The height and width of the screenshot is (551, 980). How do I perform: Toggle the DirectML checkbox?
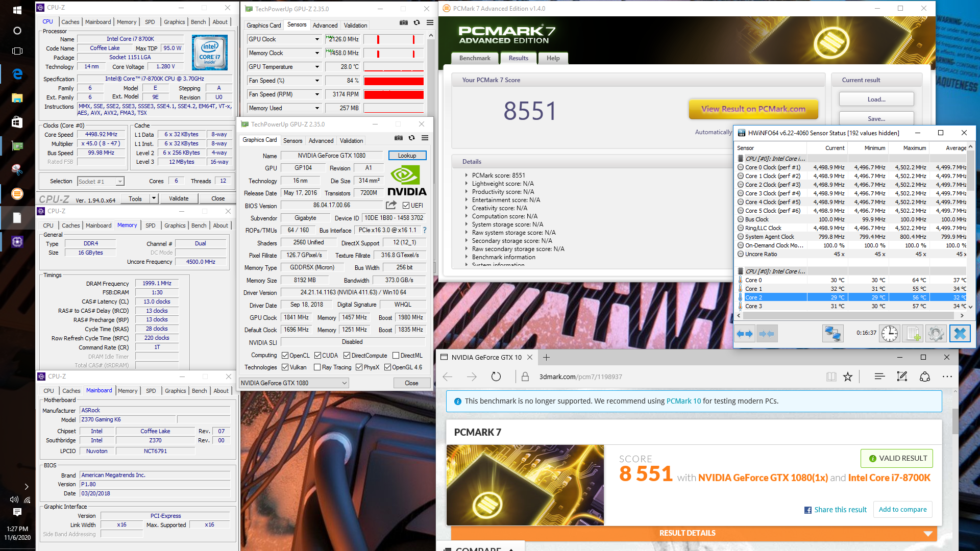coord(396,356)
